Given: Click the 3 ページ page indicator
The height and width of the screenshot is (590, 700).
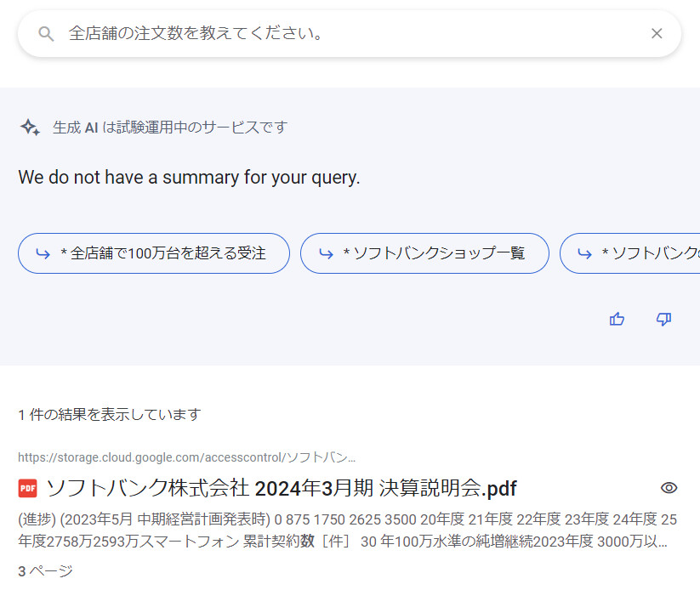Looking at the screenshot, I should [x=45, y=571].
